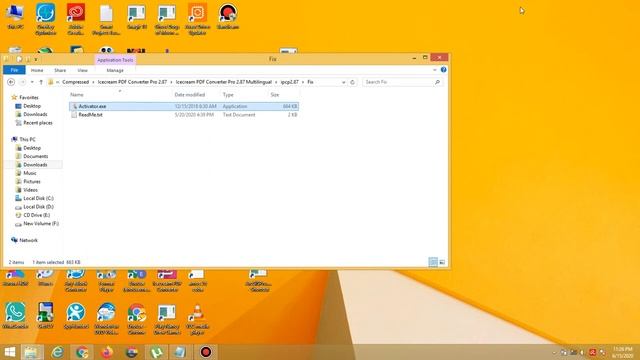Click the Forward navigation arrow in Explorer
The image size is (640, 360).
point(22,82)
